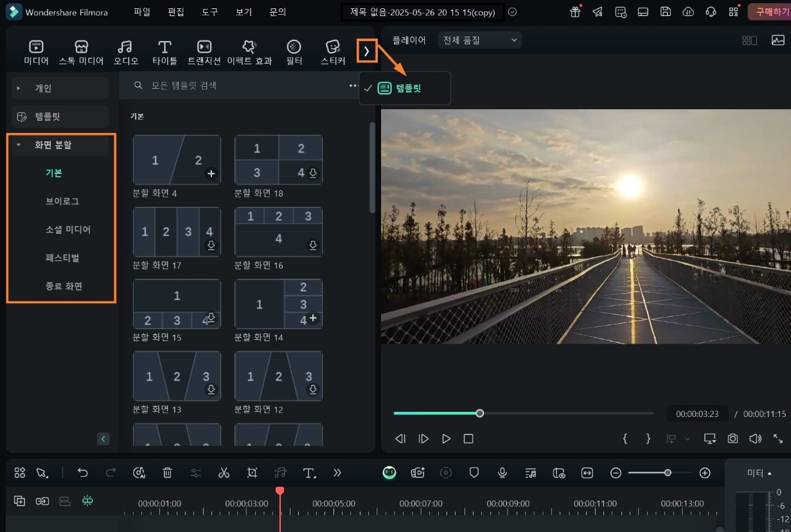This screenshot has height=532, width=791.
Task: Toggle the 템플릿 checkmark in the popup menu
Action: (368, 88)
